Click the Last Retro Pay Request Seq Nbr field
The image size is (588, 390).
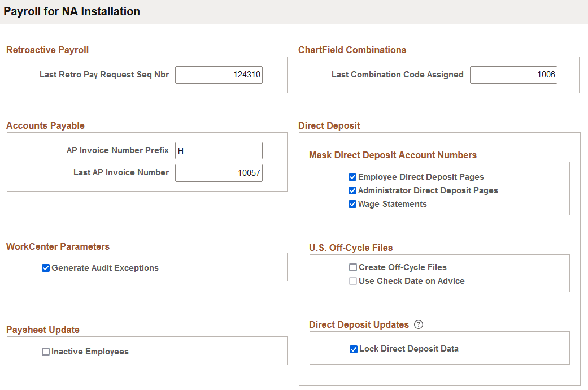point(219,75)
